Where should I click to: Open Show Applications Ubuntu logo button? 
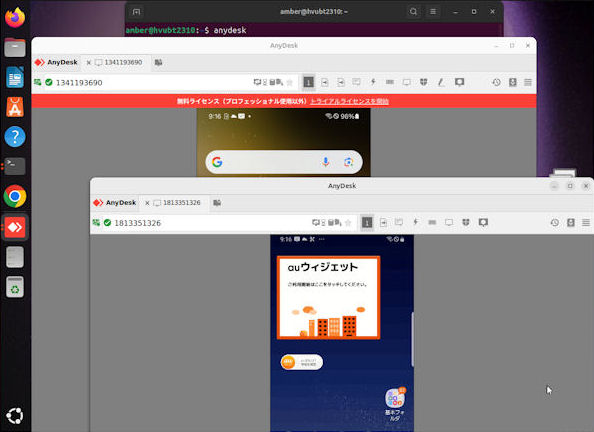(15, 416)
